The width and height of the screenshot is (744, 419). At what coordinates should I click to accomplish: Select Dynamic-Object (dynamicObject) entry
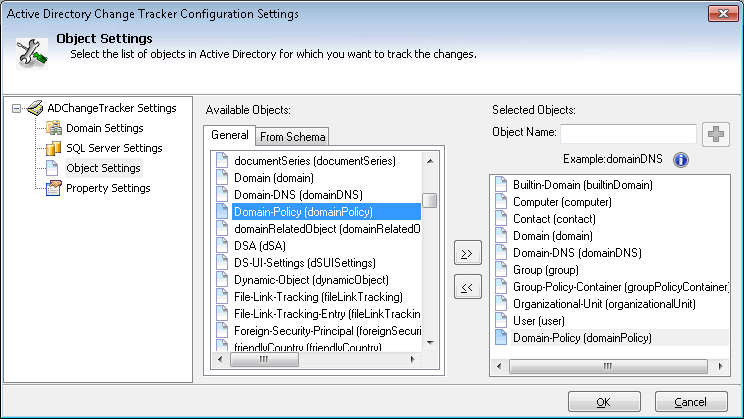[311, 280]
